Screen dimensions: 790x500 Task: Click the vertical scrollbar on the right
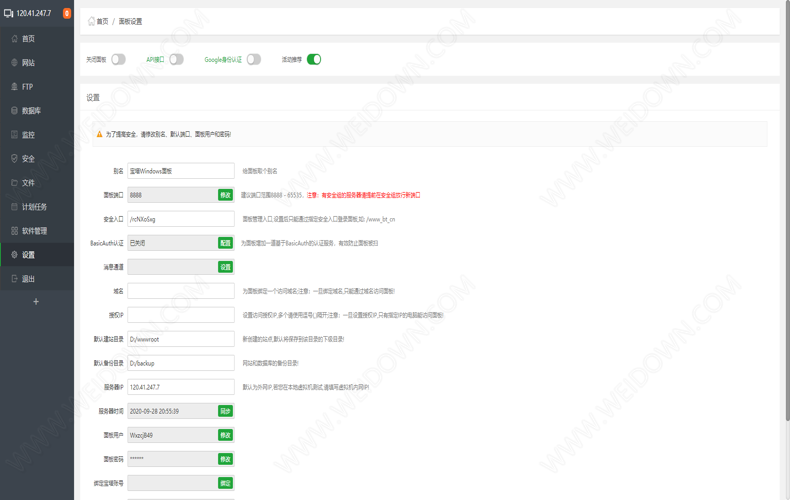click(787, 212)
